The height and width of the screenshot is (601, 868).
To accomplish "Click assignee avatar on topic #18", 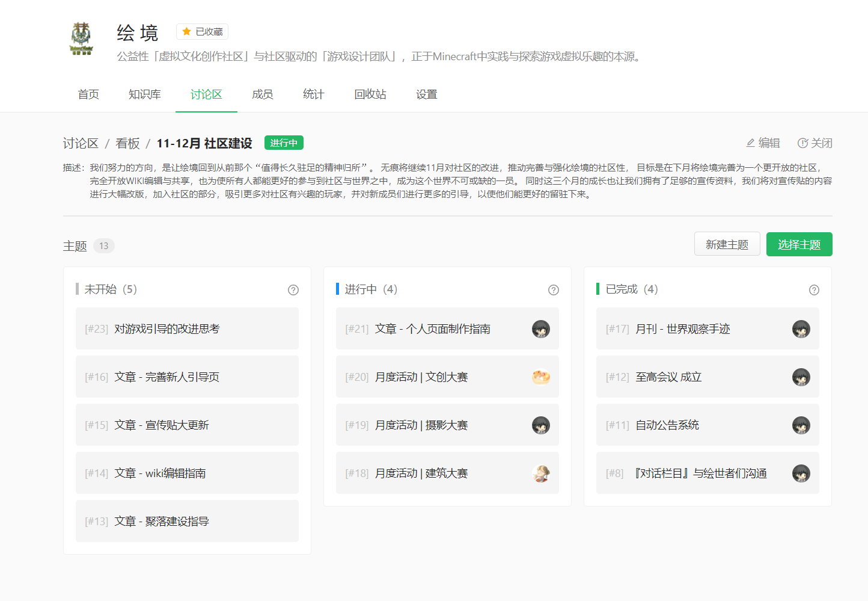I will click(541, 473).
